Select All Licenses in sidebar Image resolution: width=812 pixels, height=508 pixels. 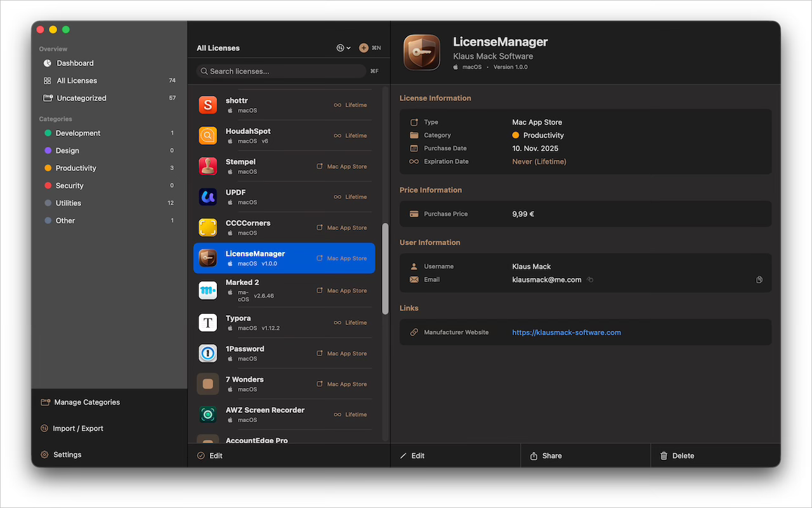coord(77,81)
